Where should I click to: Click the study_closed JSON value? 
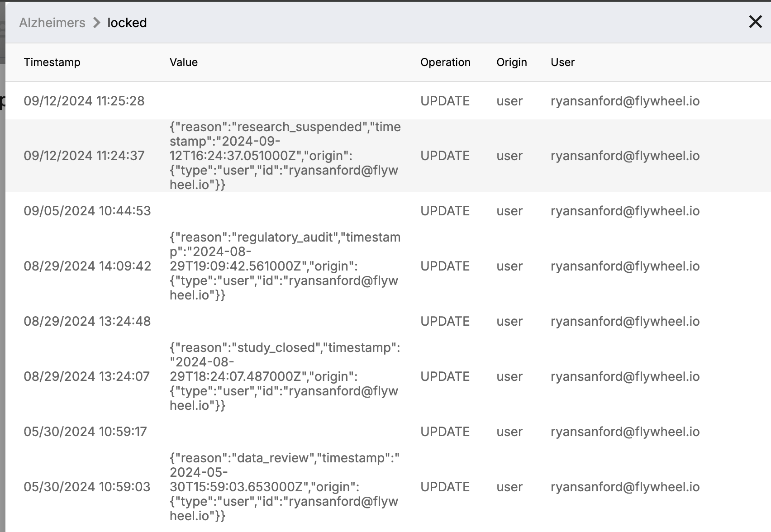coord(285,376)
